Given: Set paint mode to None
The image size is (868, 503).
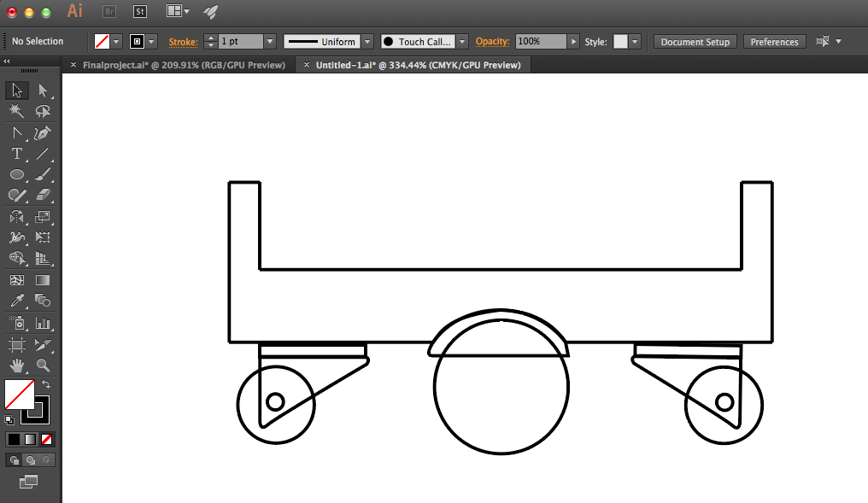Looking at the screenshot, I should pyautogui.click(x=46, y=439).
